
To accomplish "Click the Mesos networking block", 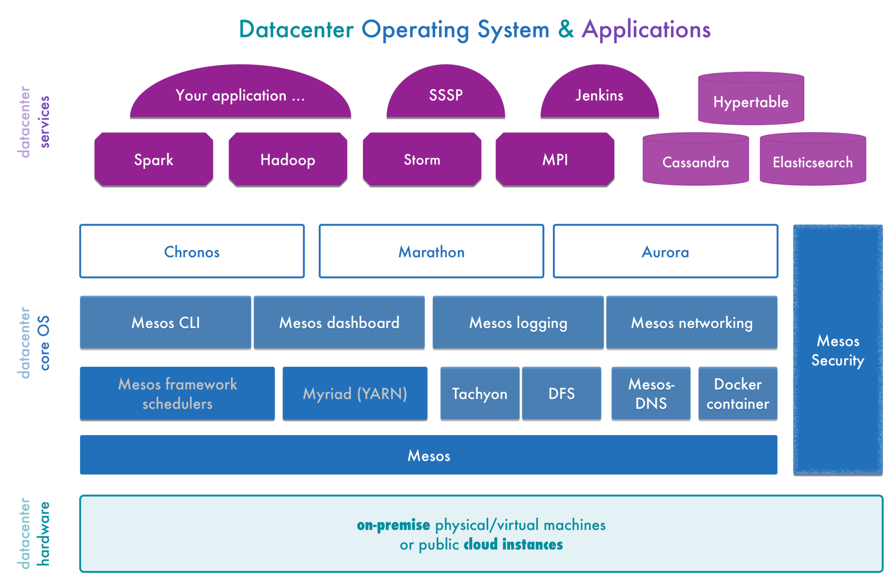I will coord(692,322).
